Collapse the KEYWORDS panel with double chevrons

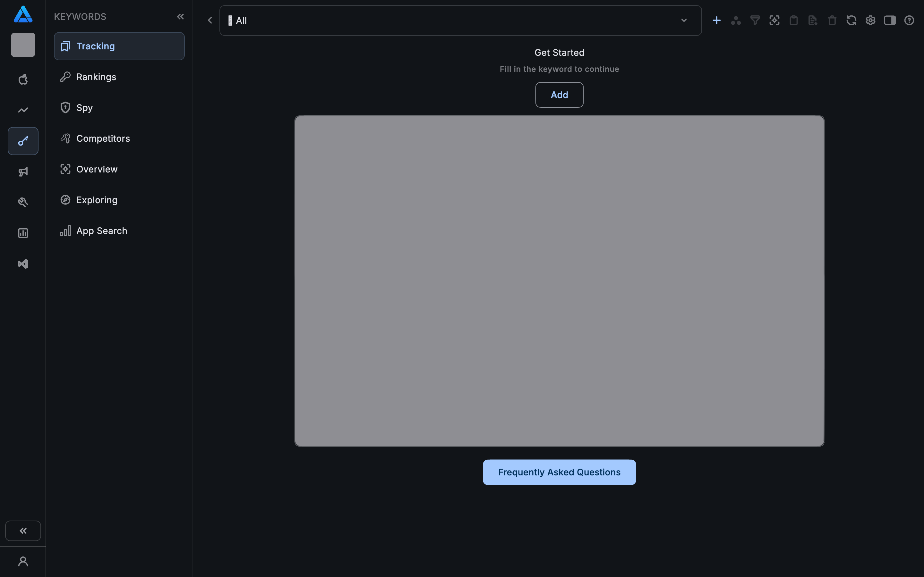click(180, 16)
